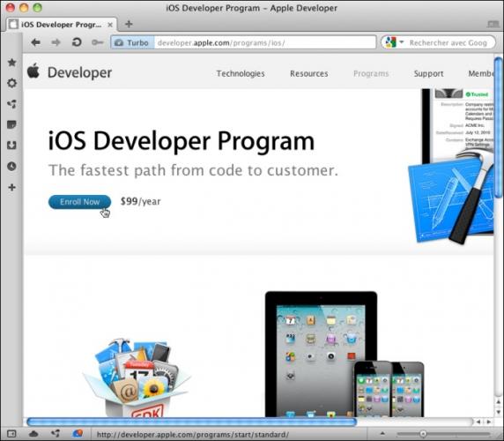
Task: Focus the developer.apple.com address field
Action: click(x=265, y=42)
